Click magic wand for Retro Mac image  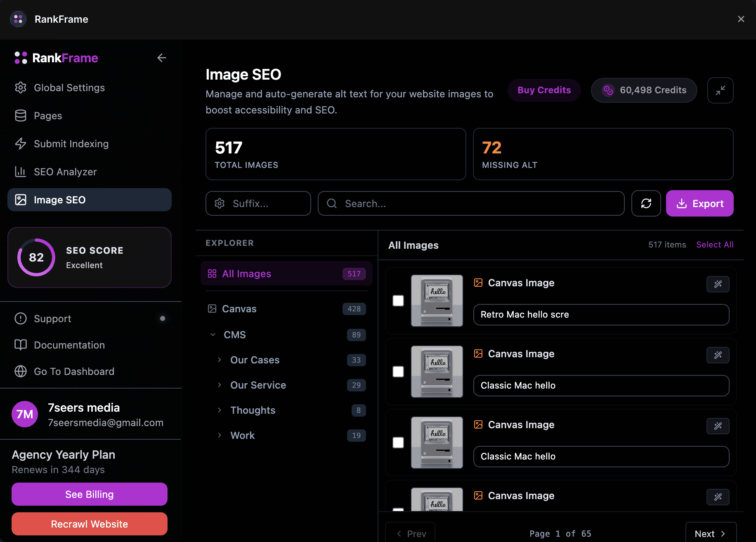point(718,284)
